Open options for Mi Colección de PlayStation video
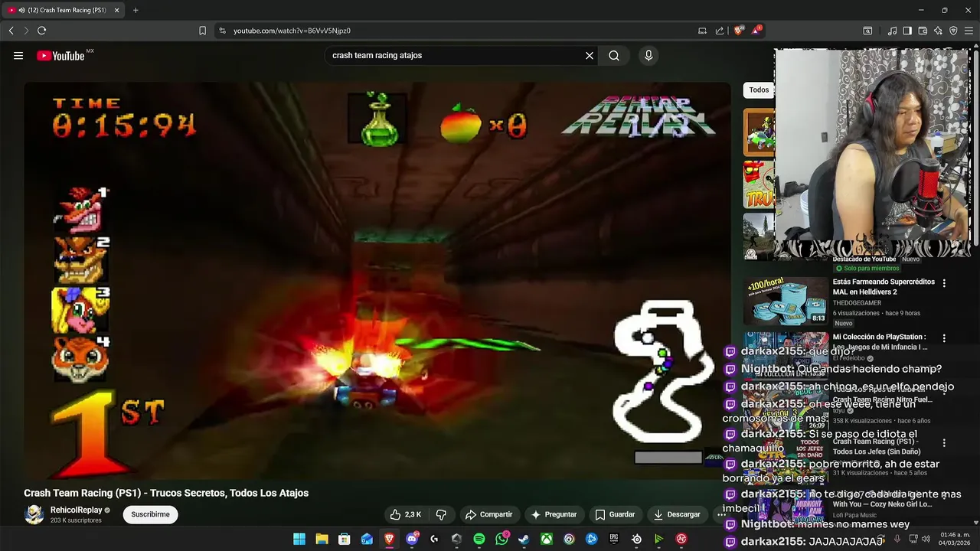 [x=944, y=338]
